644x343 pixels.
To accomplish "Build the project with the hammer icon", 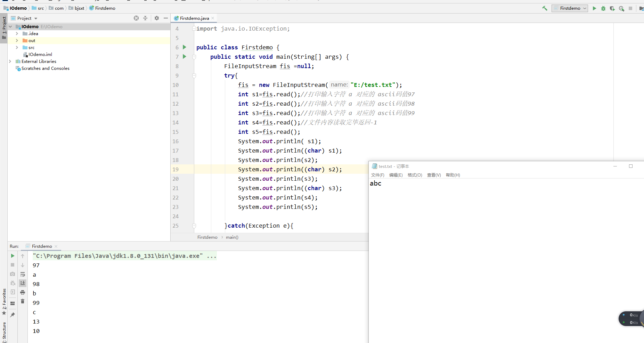I will click(x=545, y=8).
